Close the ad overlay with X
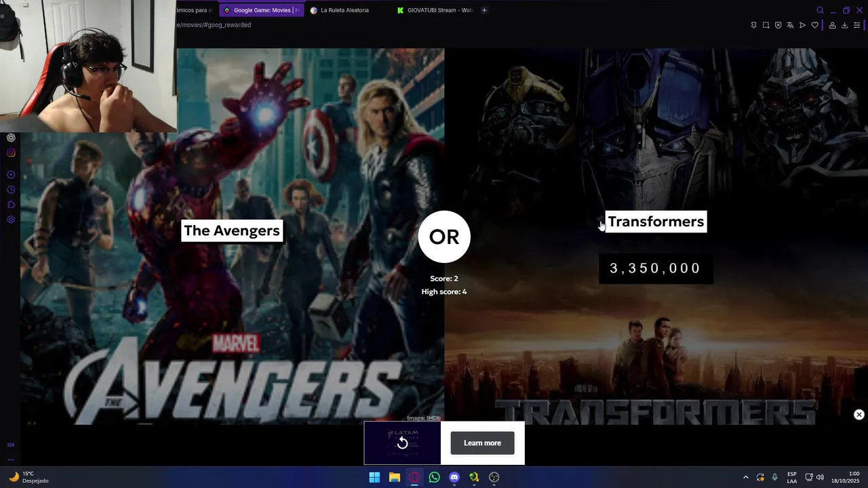Image resolution: width=868 pixels, height=488 pixels. point(859,415)
